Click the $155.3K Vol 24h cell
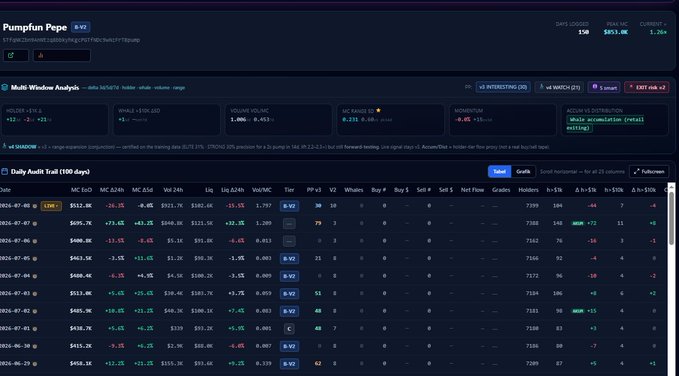 (172, 364)
